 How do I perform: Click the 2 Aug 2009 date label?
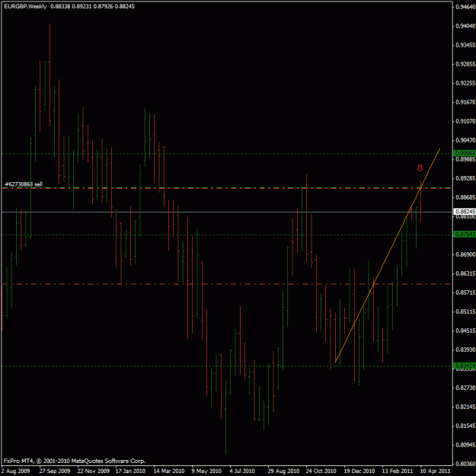tap(16, 471)
